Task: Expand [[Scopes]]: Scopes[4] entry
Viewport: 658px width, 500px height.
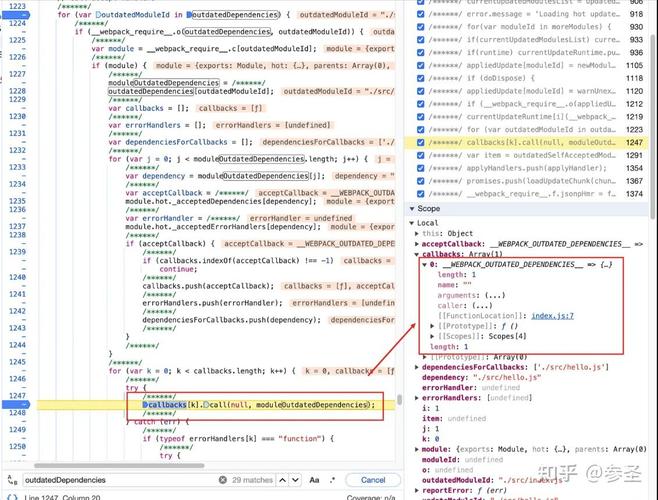Action: pos(432,336)
